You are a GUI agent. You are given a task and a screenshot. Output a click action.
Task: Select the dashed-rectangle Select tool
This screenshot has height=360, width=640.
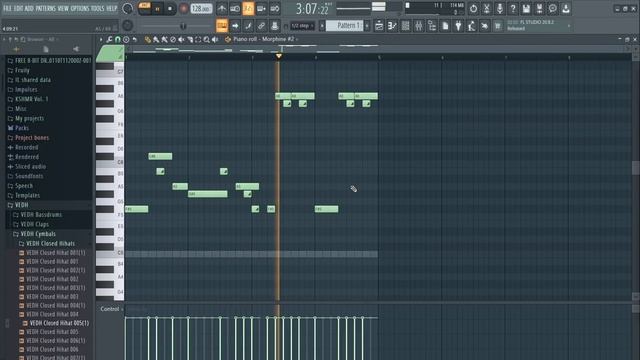(x=198, y=40)
